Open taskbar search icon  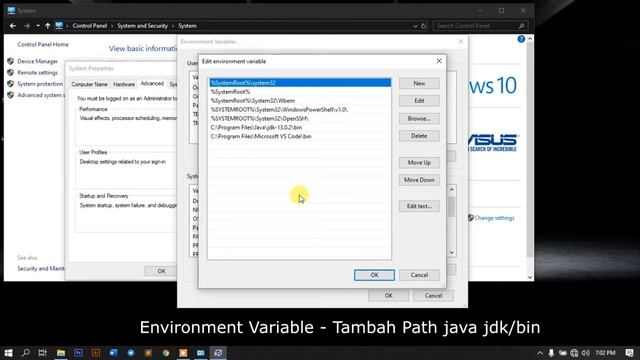(25, 353)
